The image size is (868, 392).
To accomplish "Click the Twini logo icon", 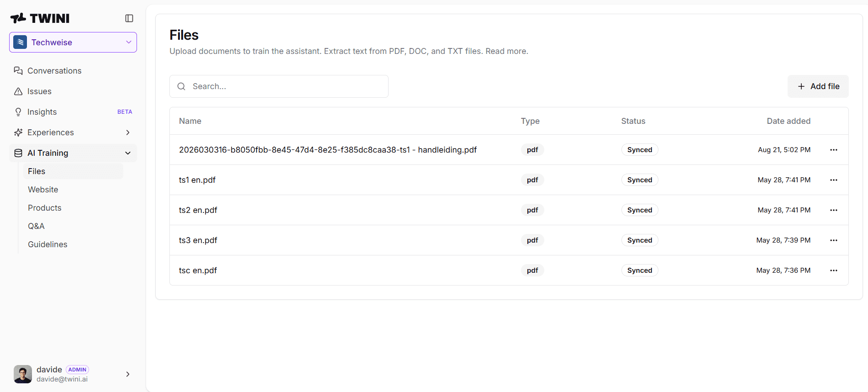I will (x=18, y=18).
